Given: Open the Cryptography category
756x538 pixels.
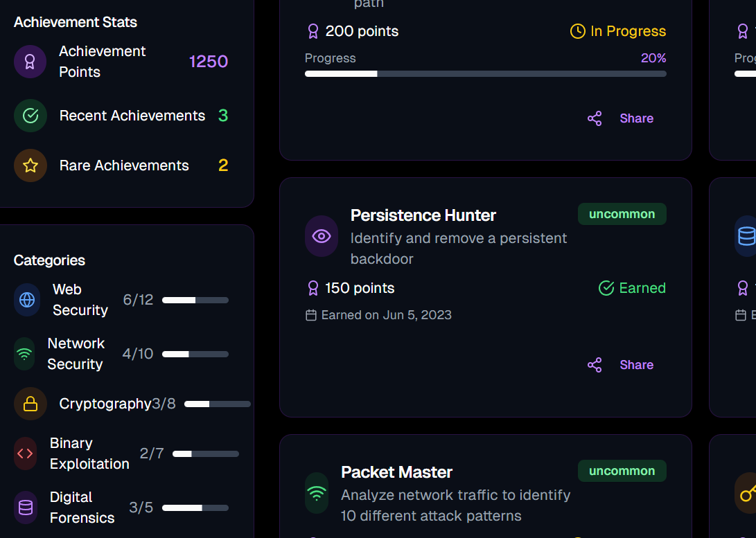Looking at the screenshot, I should click(x=105, y=404).
